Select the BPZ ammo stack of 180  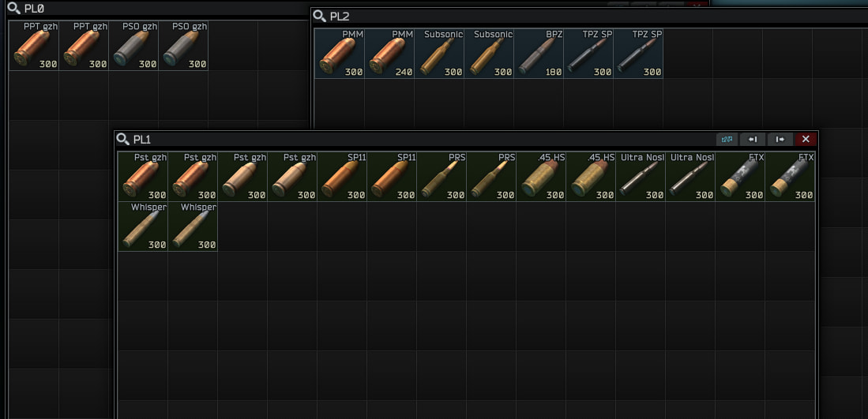point(539,54)
